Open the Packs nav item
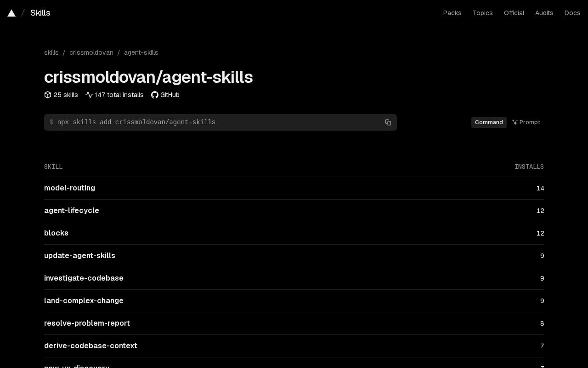 (x=452, y=13)
